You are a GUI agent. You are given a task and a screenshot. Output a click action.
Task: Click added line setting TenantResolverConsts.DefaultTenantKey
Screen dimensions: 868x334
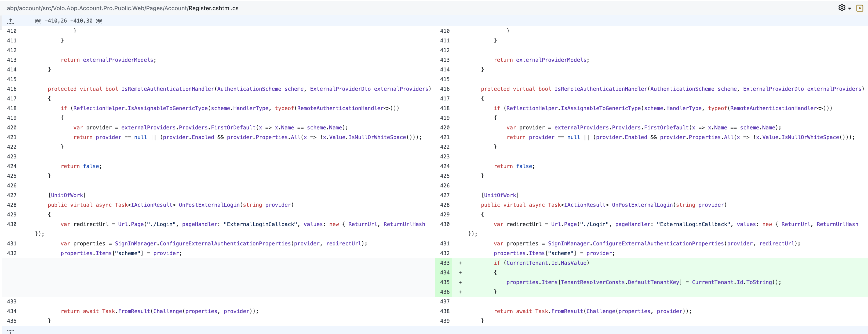click(x=644, y=282)
